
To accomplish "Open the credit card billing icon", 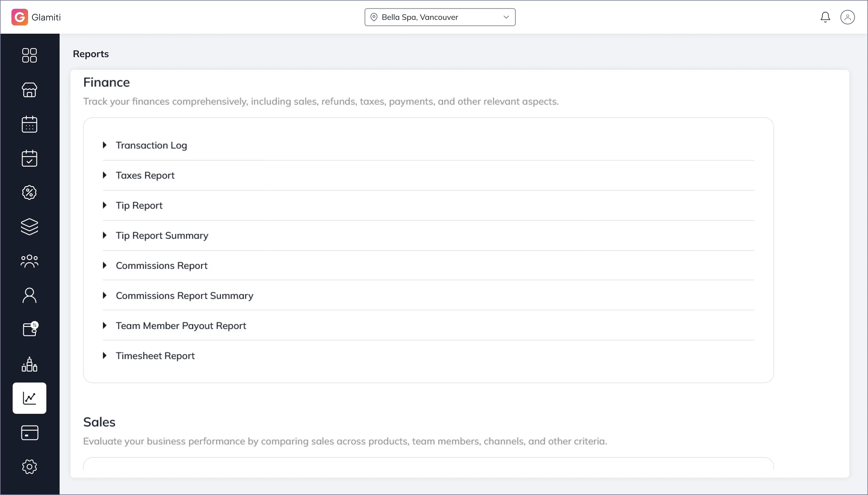I will click(x=29, y=433).
